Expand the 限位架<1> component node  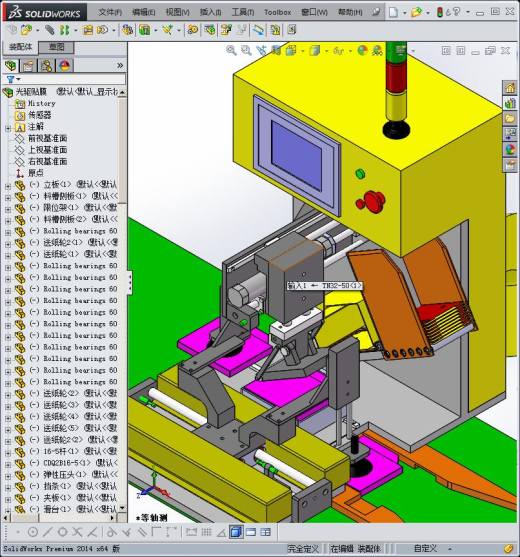point(8,209)
